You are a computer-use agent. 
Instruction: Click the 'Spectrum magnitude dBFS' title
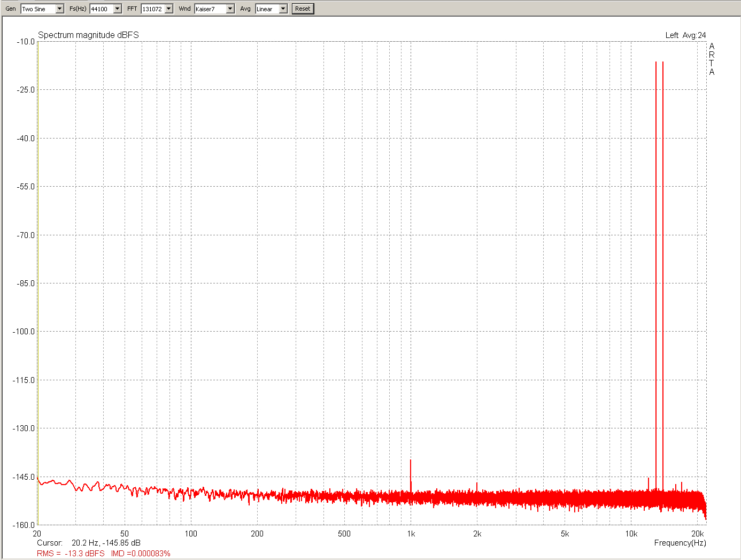pyautogui.click(x=89, y=35)
